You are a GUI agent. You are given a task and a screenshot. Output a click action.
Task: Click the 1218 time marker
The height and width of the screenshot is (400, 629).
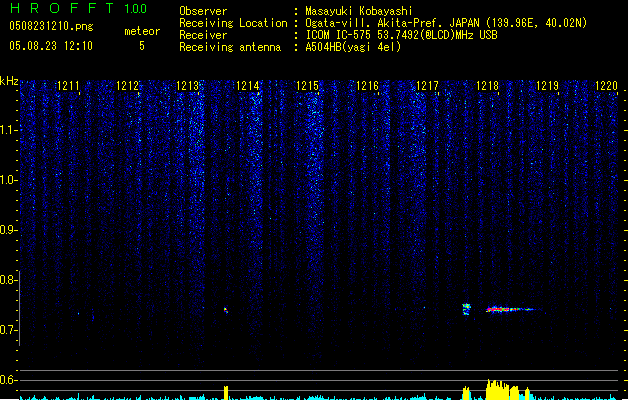click(487, 86)
